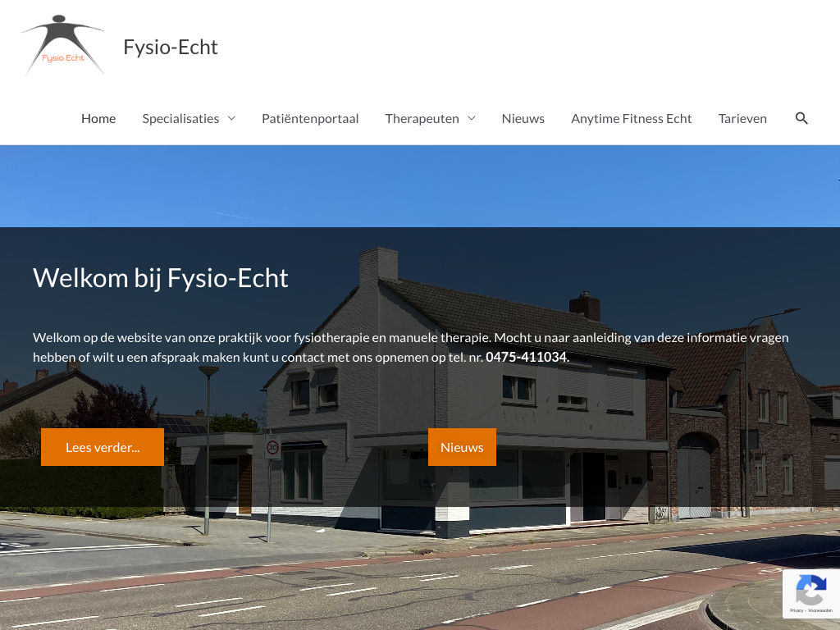Click the Fysio-Echt site title text
The image size is (840, 630).
pos(171,48)
